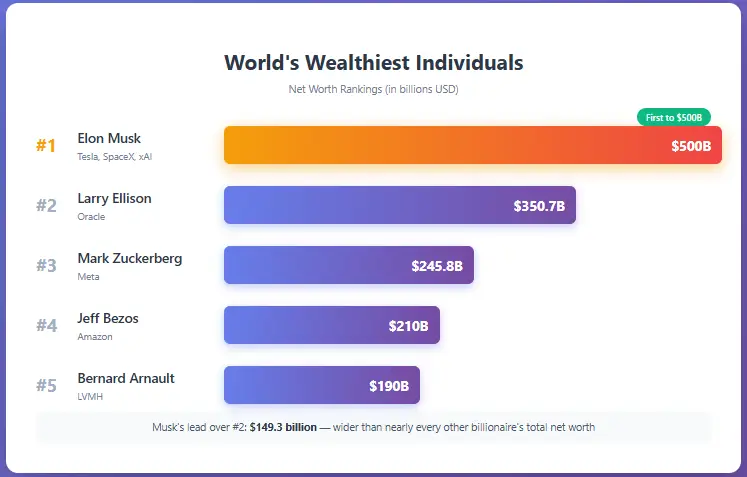Click the 'Tesla, SpaceX, xAI' company text

pos(114,157)
